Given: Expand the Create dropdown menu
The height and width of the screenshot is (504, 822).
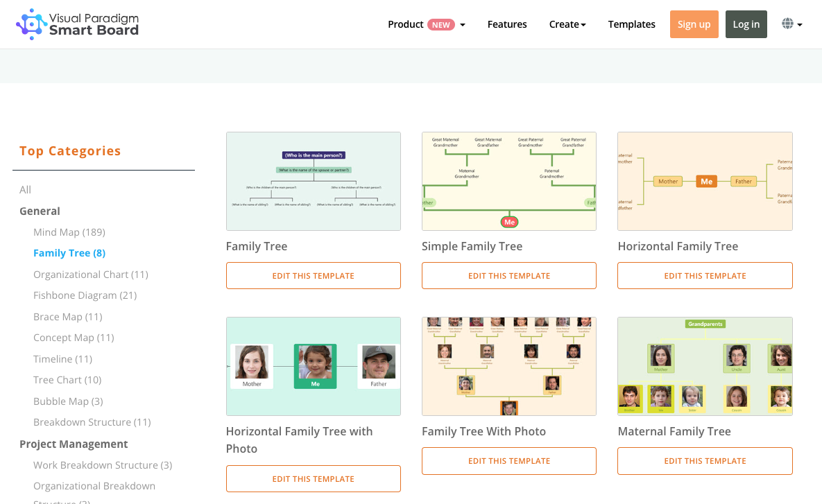Looking at the screenshot, I should [567, 24].
